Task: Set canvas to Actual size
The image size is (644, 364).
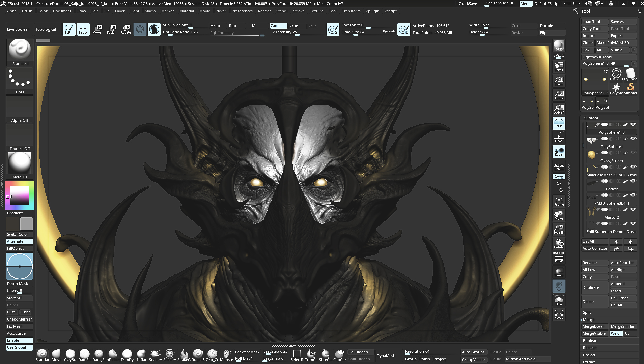Action: pyautogui.click(x=559, y=95)
